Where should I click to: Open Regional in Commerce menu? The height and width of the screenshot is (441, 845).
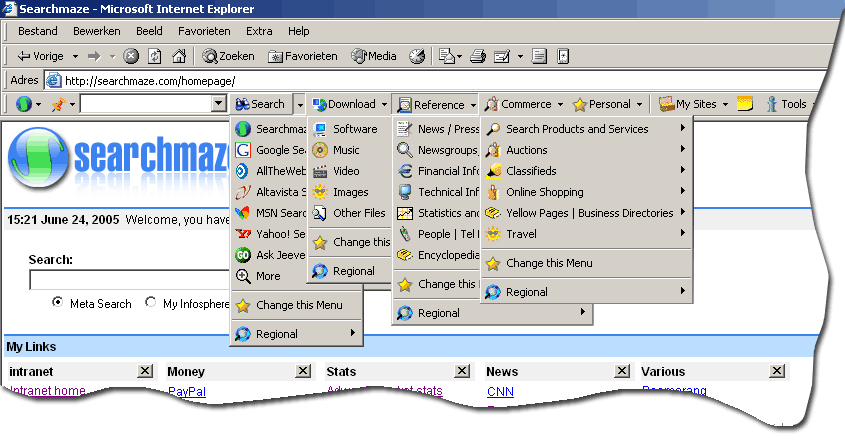coord(587,292)
